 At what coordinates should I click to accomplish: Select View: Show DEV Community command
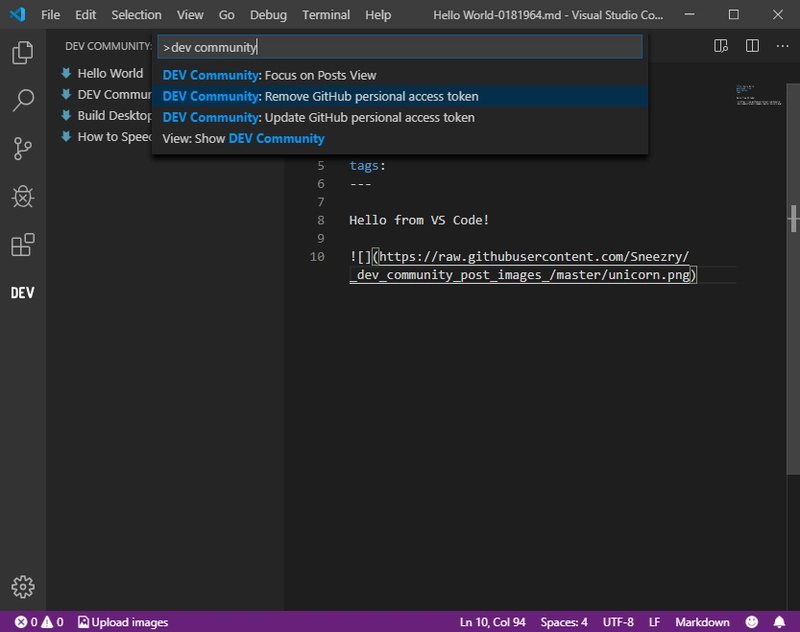(400, 138)
